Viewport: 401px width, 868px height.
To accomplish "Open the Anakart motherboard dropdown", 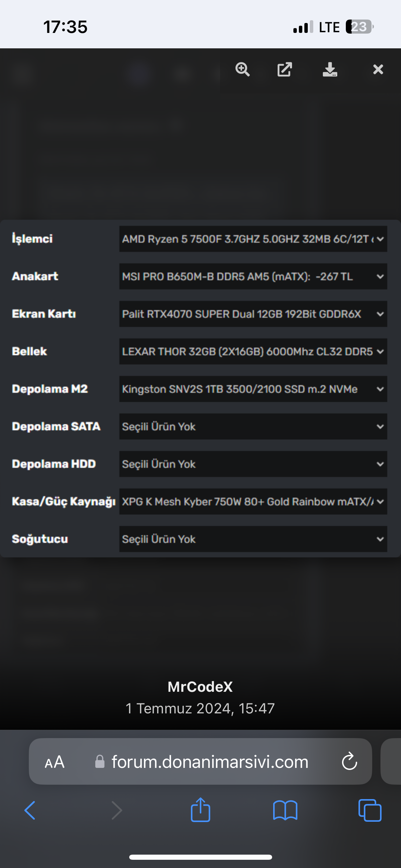I will point(253,276).
